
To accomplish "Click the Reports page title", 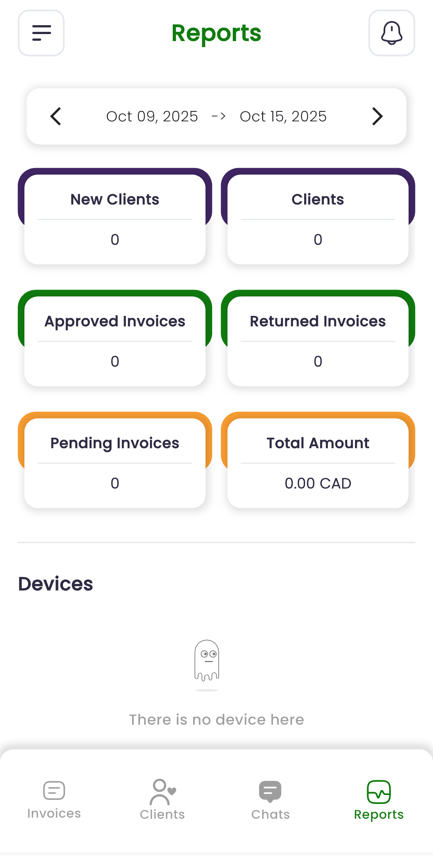I will pos(216,33).
